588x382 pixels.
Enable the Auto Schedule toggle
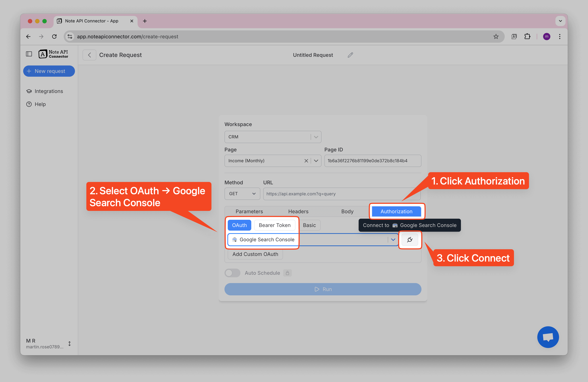[232, 273]
